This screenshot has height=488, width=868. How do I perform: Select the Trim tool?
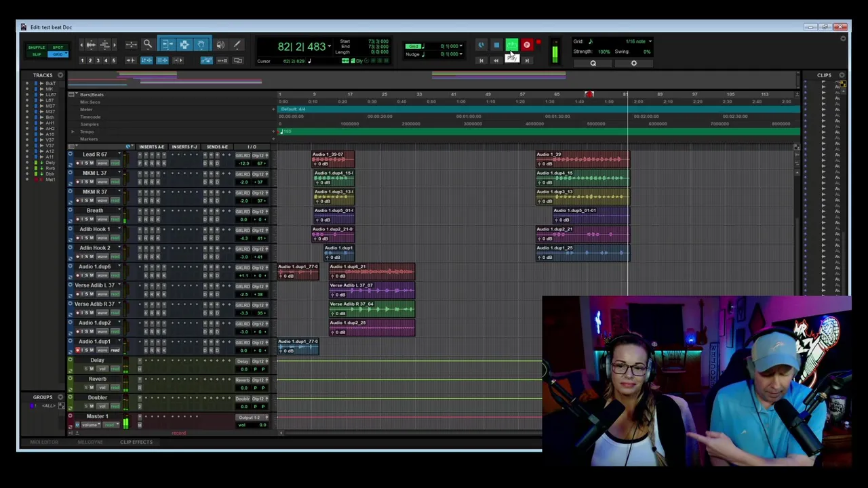tap(167, 44)
